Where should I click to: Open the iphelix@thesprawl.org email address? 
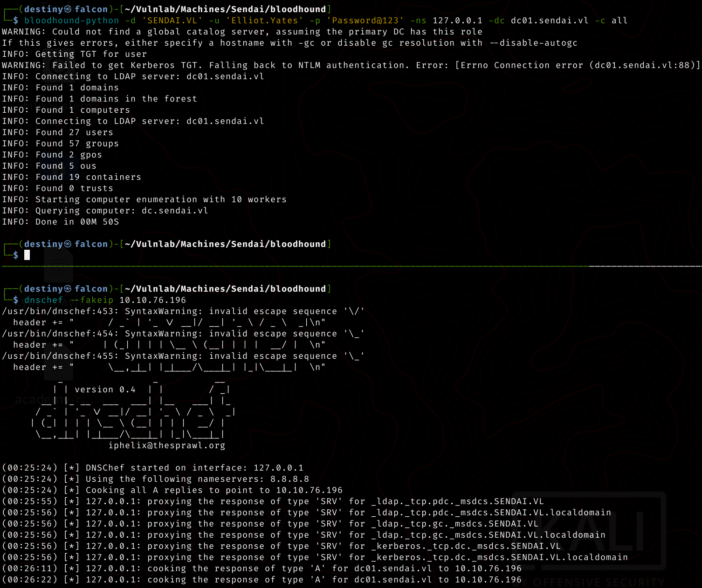(x=166, y=445)
